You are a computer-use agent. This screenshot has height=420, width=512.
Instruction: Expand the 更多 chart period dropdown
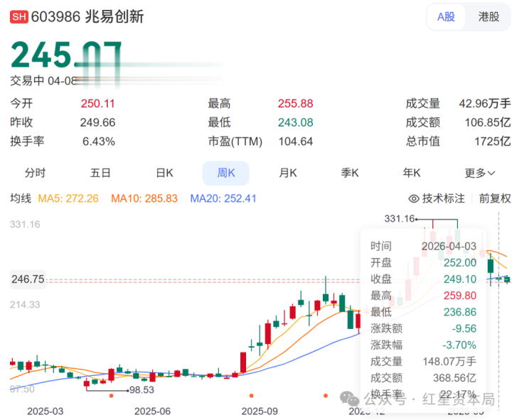(480, 173)
